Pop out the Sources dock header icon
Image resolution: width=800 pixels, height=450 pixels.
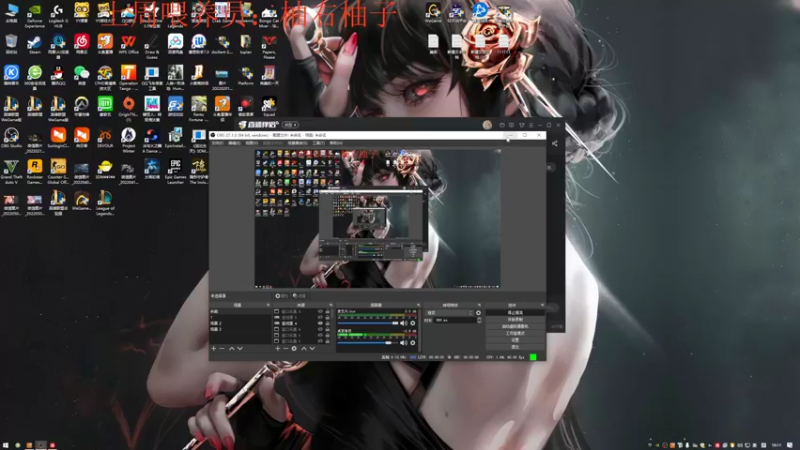click(x=331, y=305)
